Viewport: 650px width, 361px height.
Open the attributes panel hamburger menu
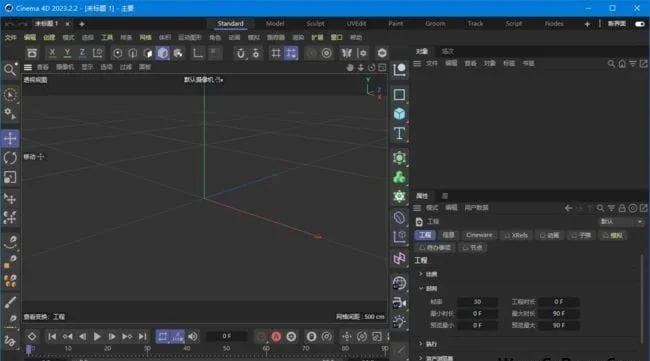pos(417,208)
